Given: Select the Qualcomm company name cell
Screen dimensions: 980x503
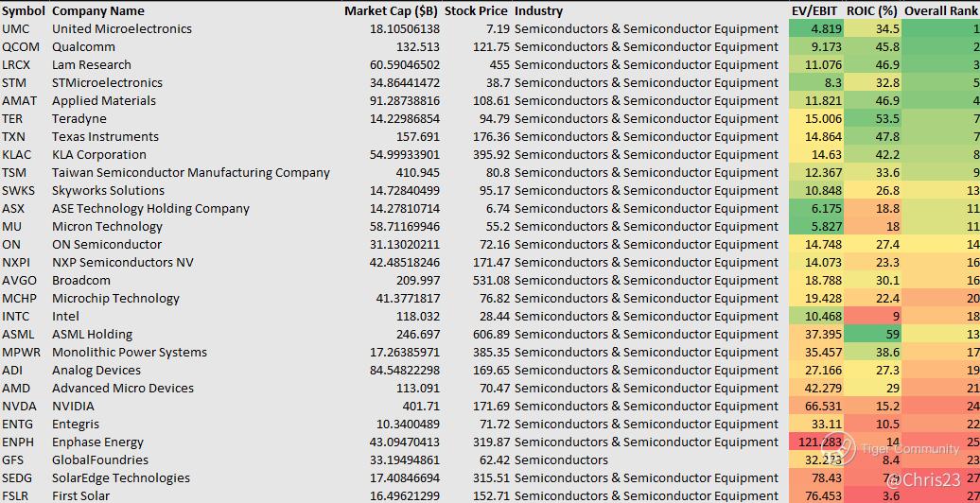Looking at the screenshot, I should tap(83, 47).
